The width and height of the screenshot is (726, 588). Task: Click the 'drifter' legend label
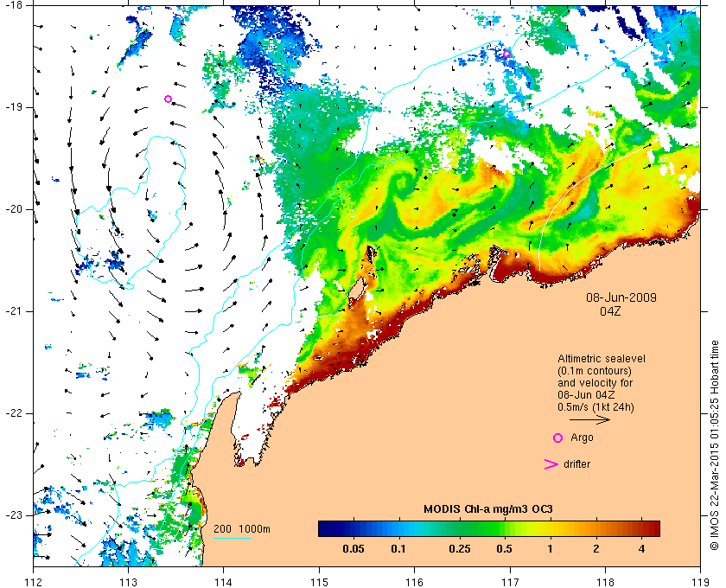tap(577, 463)
